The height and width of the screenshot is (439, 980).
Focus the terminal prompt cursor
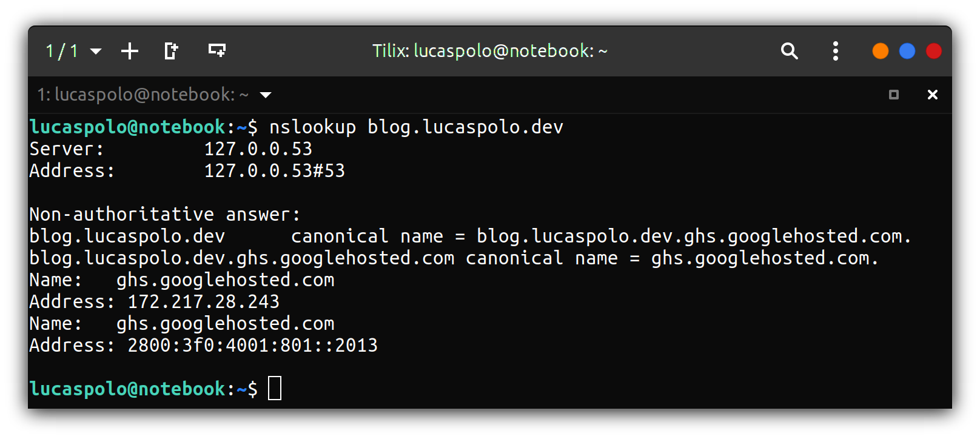click(x=275, y=388)
